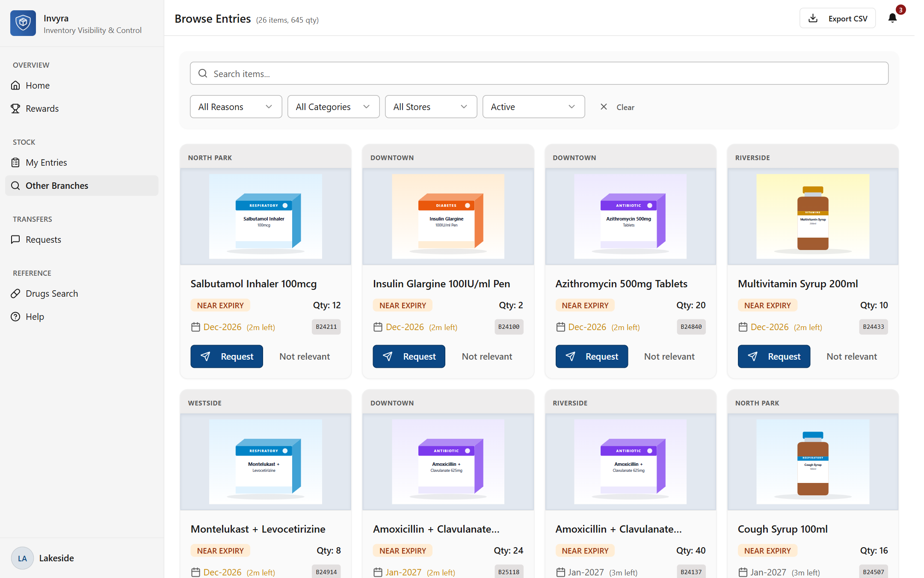Viewport: 924px width, 578px height.
Task: Open the Active status dropdown
Action: pos(533,107)
